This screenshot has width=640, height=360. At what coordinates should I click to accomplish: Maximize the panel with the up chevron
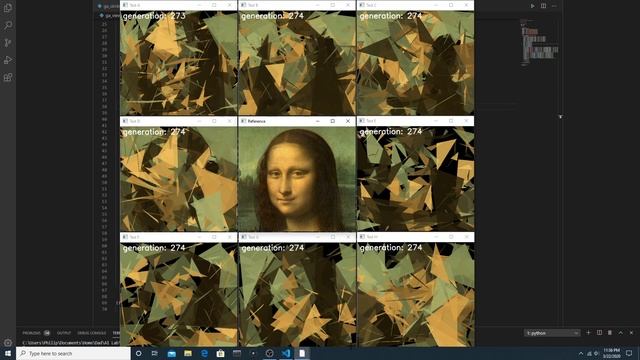tap(620, 333)
